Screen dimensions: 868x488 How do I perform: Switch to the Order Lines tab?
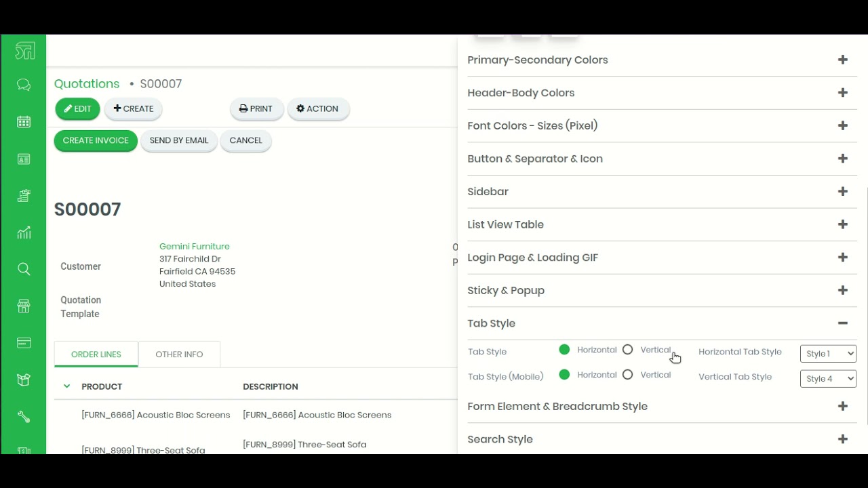pyautogui.click(x=96, y=354)
